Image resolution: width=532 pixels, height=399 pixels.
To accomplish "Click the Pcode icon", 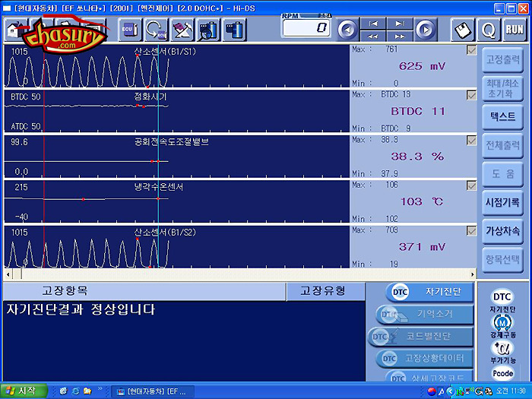I will click(x=502, y=372).
